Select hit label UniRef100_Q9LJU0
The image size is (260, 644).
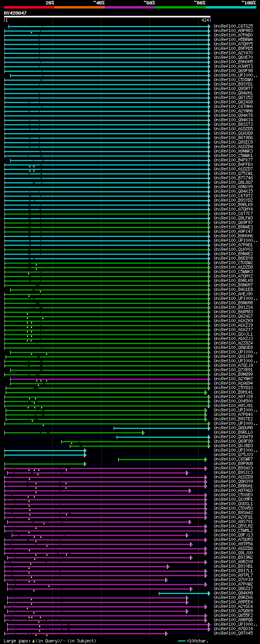(233, 553)
